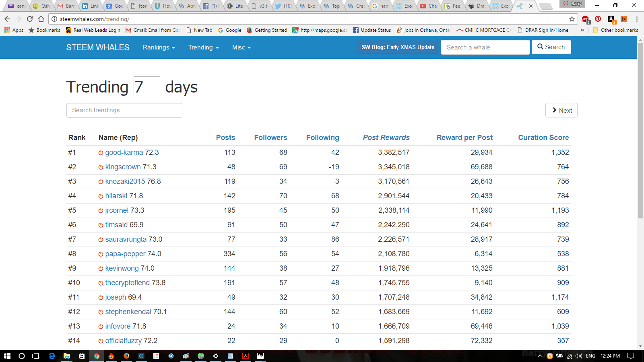Open Chrome's three-dot menu
This screenshot has height=362, width=644.
click(637, 19)
